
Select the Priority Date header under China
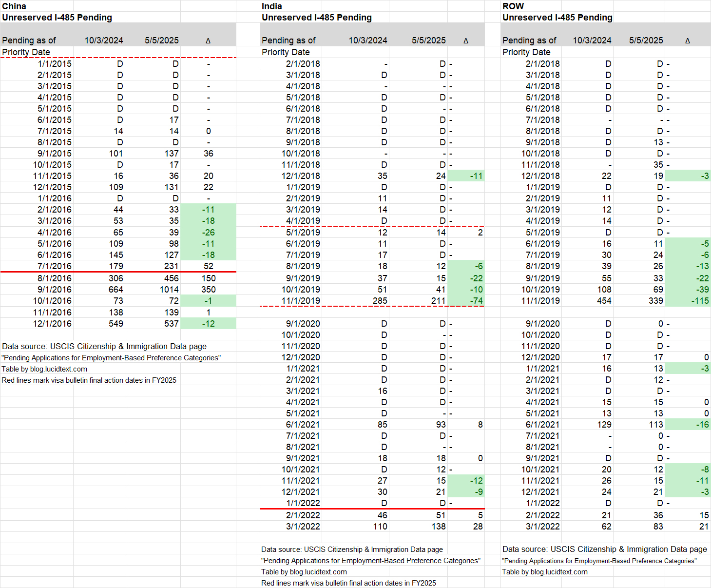tap(26, 52)
